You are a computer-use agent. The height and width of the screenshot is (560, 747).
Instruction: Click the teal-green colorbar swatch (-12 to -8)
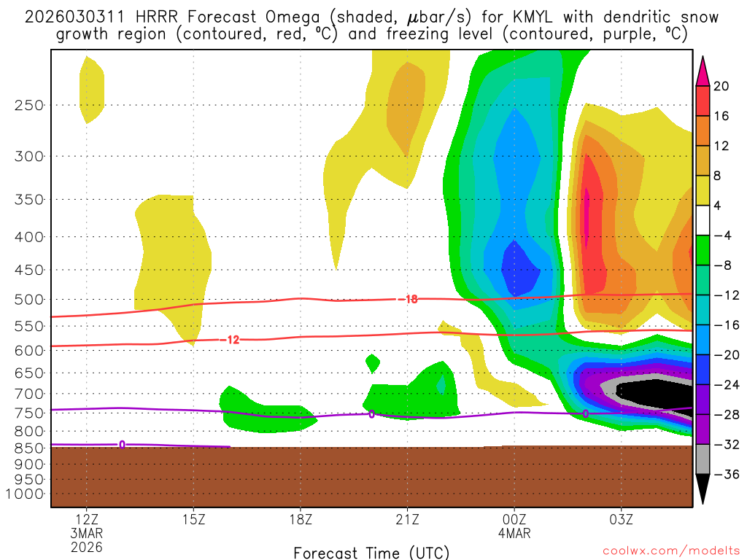(703, 280)
